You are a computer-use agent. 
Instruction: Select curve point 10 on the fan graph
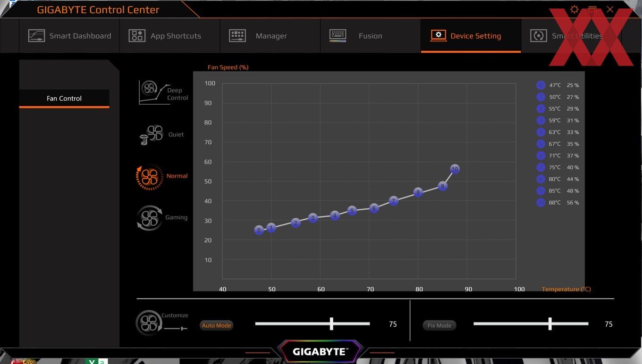coord(455,169)
